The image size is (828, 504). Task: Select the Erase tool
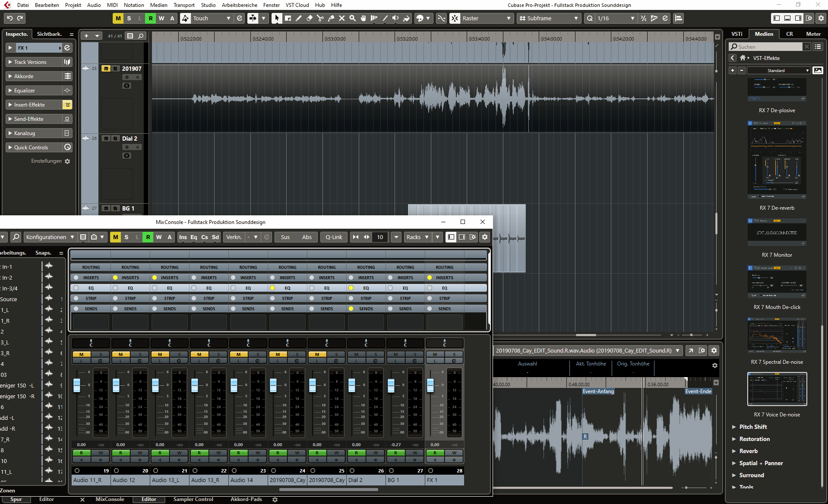tap(309, 18)
